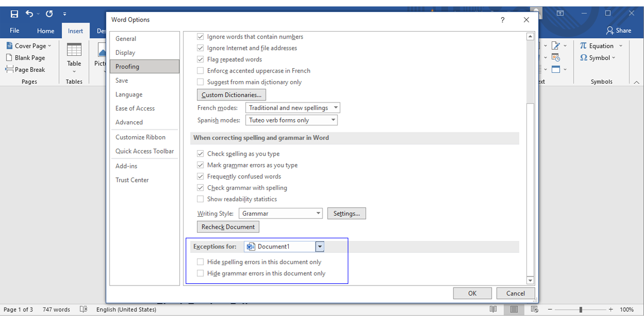Insert Date & Time from ribbon icon
The height and width of the screenshot is (322, 644).
pos(555,58)
